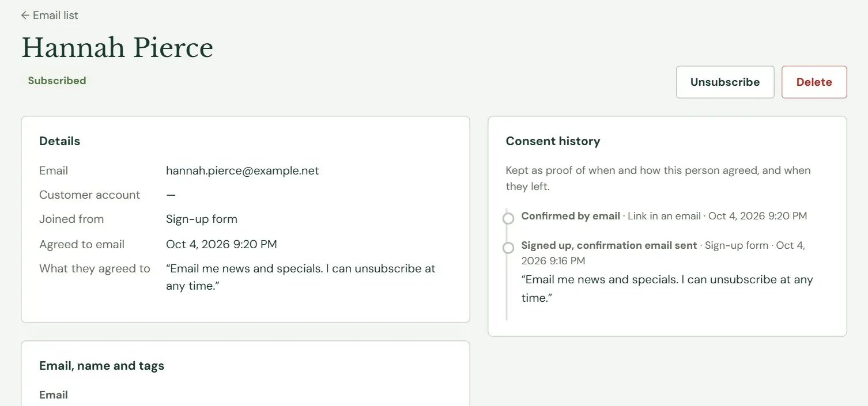
Task: Click the Sign-up form value in Details
Action: click(202, 219)
